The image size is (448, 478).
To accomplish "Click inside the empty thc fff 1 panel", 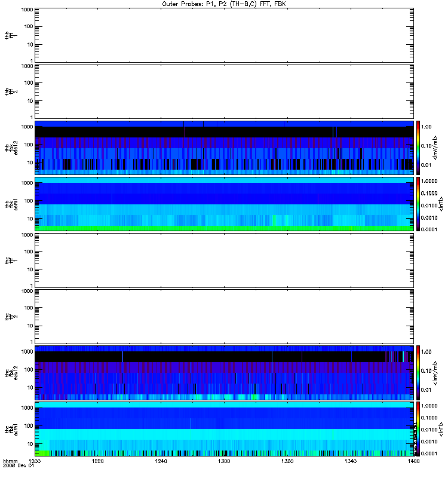I will point(224,261).
